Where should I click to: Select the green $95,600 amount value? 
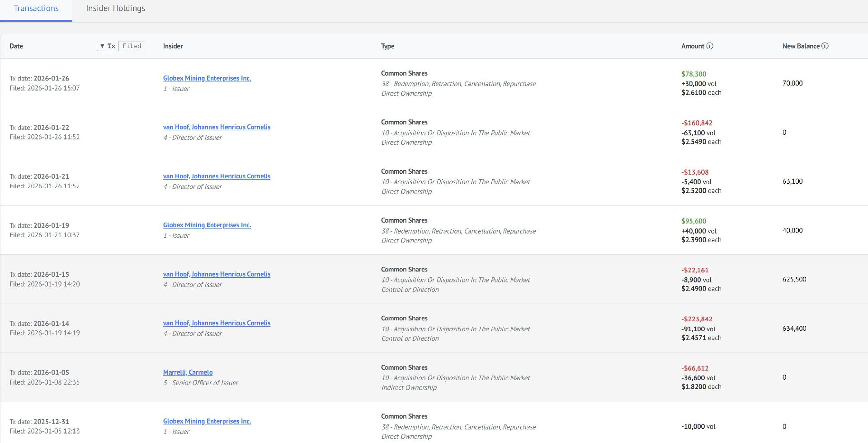[693, 221]
